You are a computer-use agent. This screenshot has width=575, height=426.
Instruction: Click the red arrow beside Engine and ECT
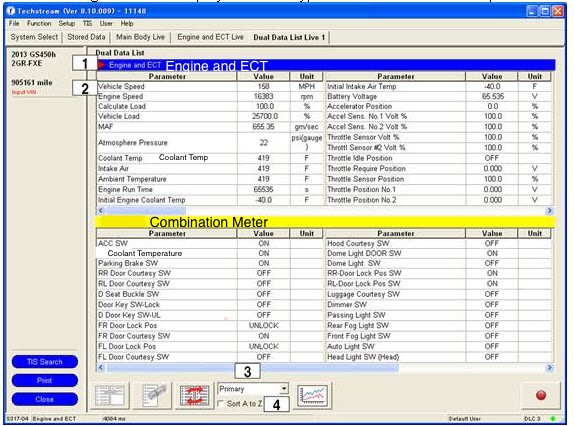coord(102,65)
